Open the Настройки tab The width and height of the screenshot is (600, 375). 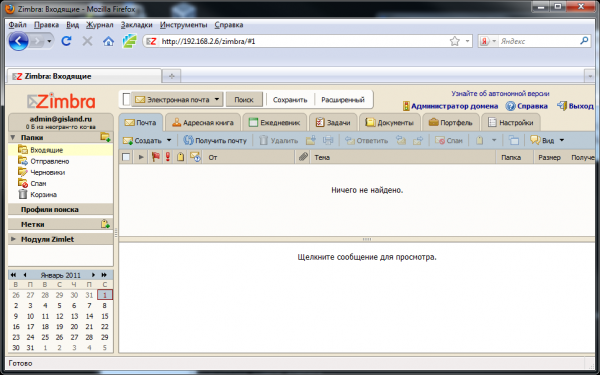(x=510, y=122)
